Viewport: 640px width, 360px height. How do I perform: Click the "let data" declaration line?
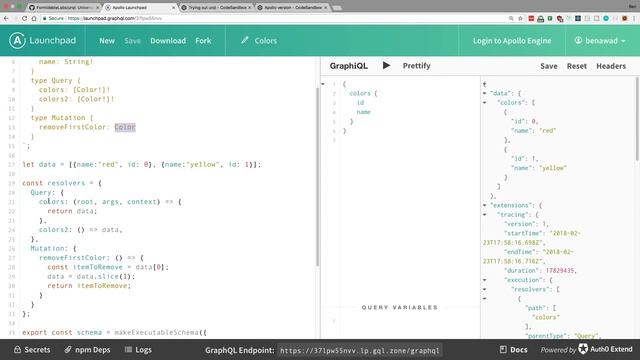[x=141, y=164]
